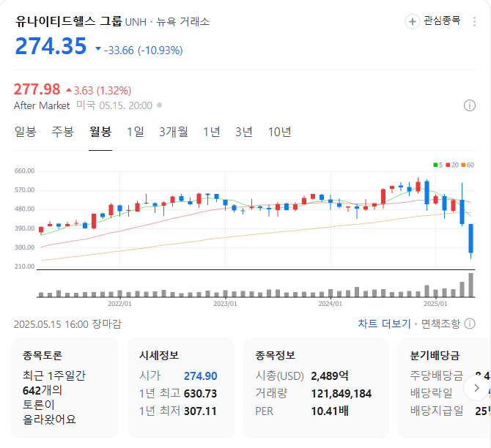Add UNH to watchlist via plus icon

coord(412,21)
